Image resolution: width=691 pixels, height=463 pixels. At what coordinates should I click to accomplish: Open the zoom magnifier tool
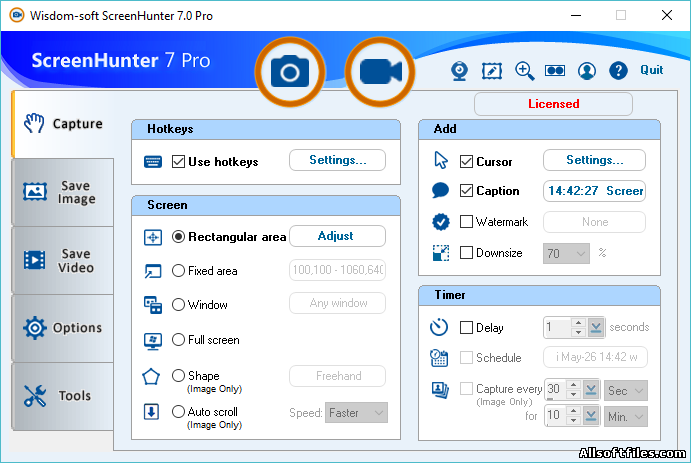tap(524, 70)
